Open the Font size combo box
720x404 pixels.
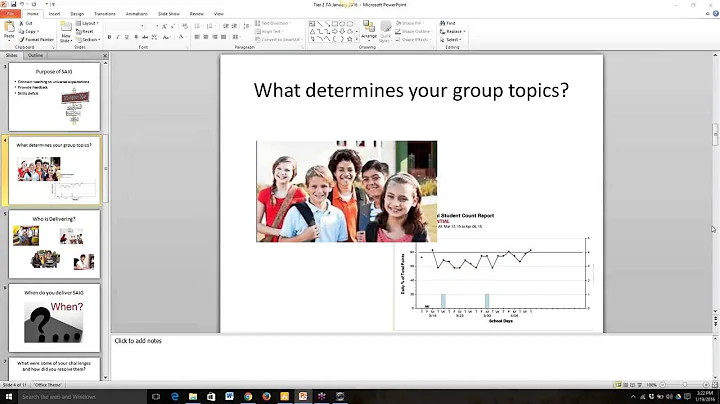(153, 26)
